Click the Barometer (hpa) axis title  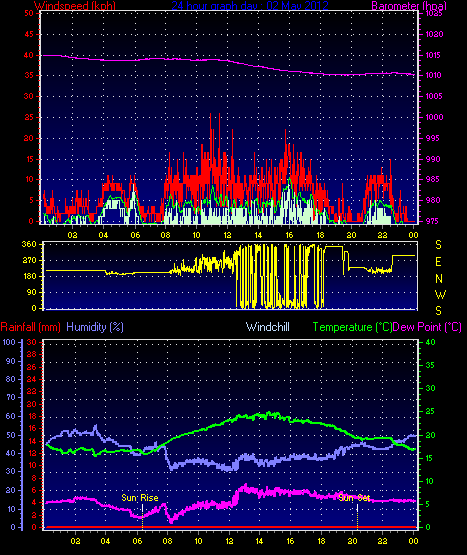point(409,6)
